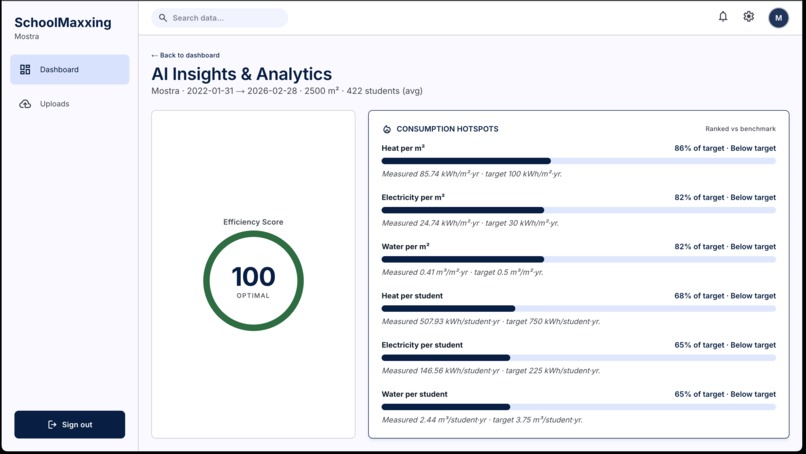
Task: Click the search magnifier icon
Action: coord(163,18)
